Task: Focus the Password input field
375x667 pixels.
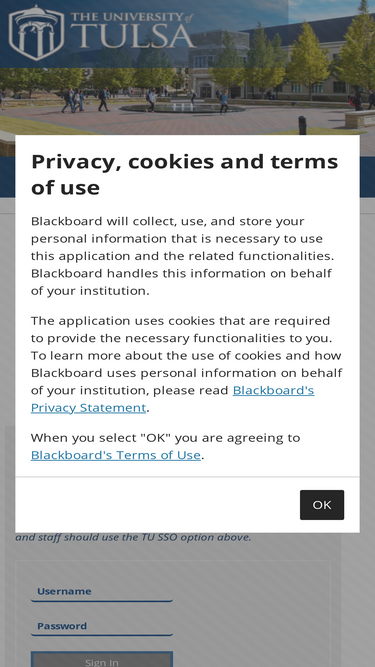Action: coord(102,626)
